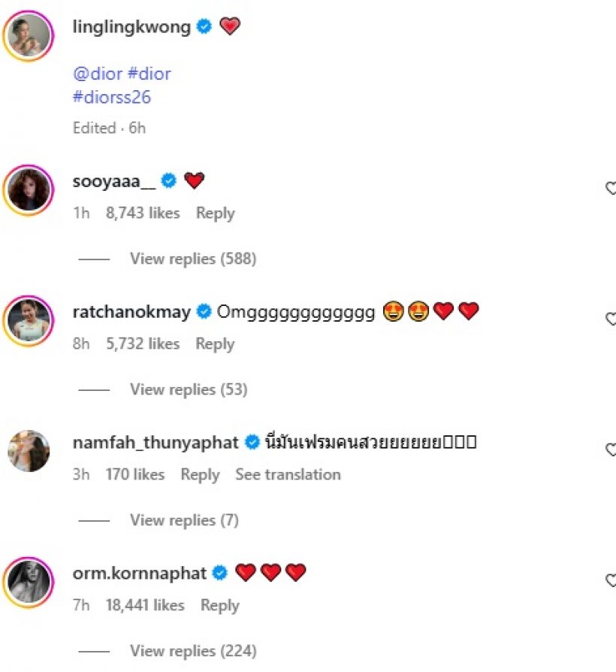The height and width of the screenshot is (672, 616).
Task: Open orm.kornnaphat's profile avatar
Action: coord(29,581)
